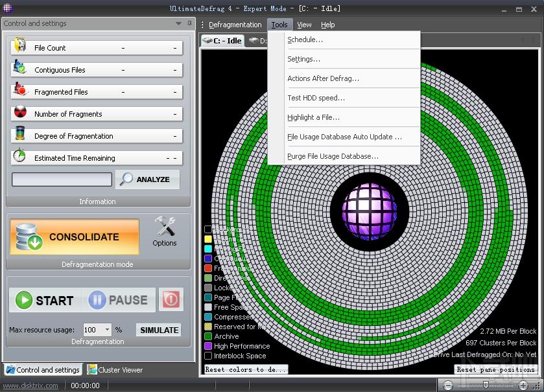The width and height of the screenshot is (544, 392).
Task: Click the Free Space color swatch
Action: click(x=208, y=307)
